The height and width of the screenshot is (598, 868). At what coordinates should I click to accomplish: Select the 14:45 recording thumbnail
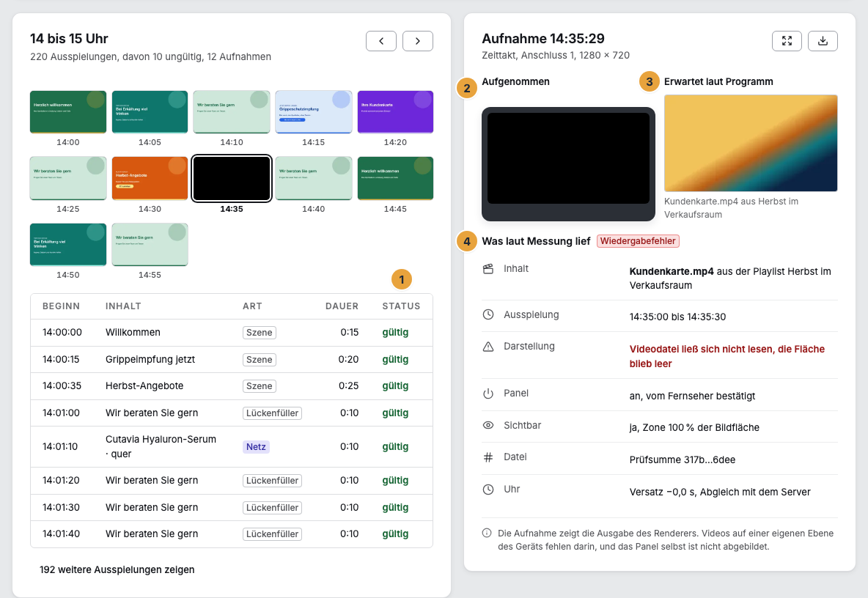coord(395,178)
